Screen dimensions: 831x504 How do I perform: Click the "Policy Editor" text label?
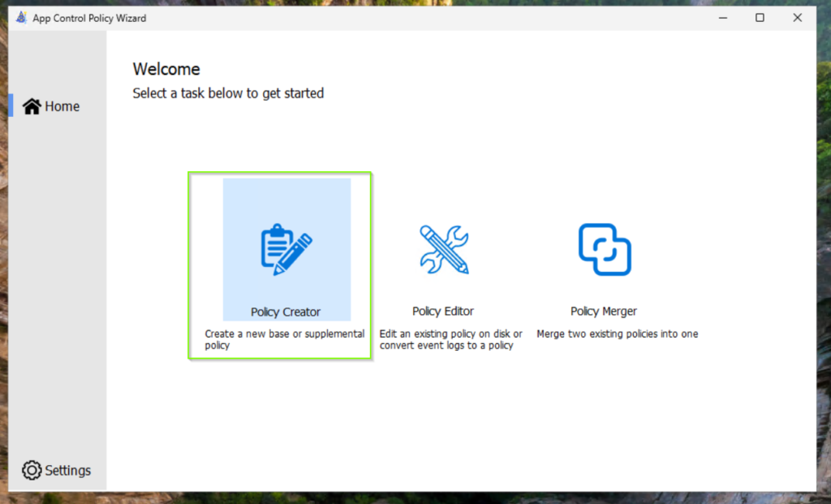pyautogui.click(x=443, y=311)
